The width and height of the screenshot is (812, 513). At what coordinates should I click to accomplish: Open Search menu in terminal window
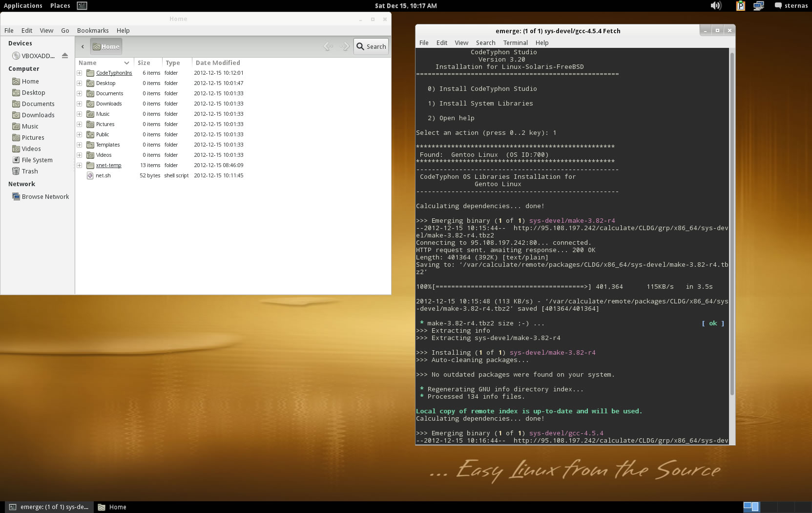485,43
